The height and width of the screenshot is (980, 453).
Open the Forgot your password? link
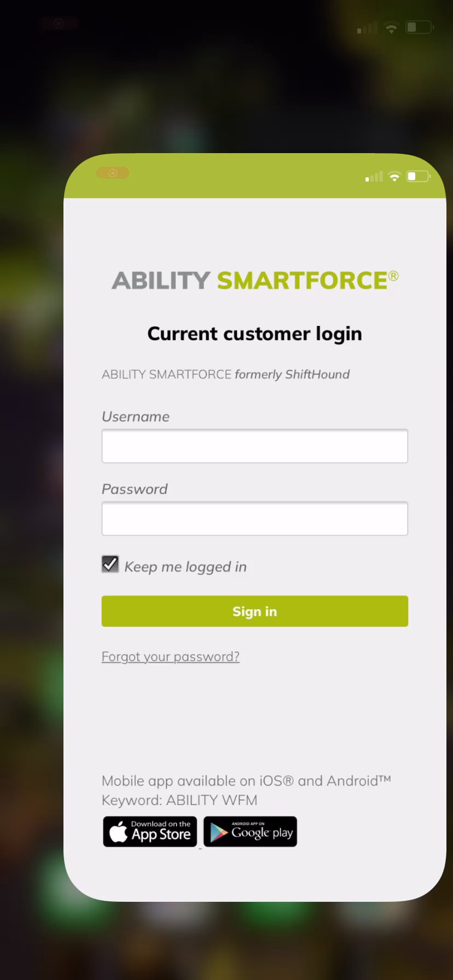point(171,657)
